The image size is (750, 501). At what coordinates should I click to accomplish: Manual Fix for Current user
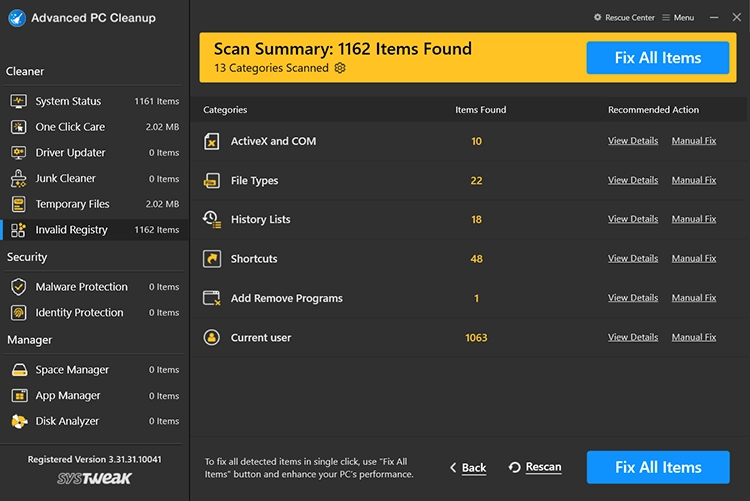pyautogui.click(x=694, y=337)
